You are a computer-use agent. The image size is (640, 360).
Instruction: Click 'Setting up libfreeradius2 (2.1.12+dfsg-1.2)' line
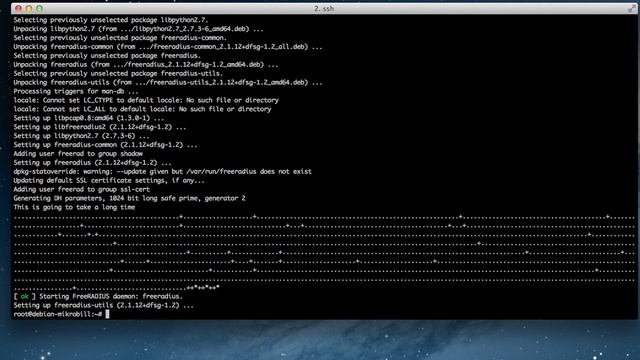click(x=100, y=127)
